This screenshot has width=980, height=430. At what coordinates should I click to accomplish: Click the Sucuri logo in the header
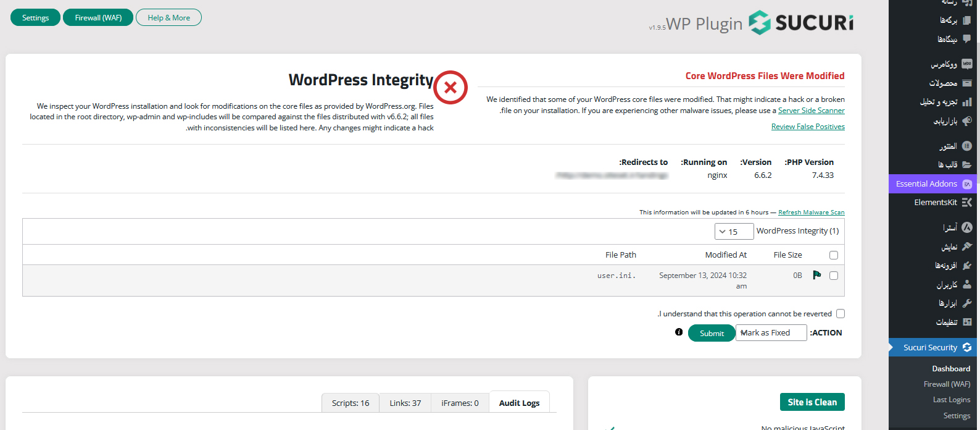coord(801,23)
